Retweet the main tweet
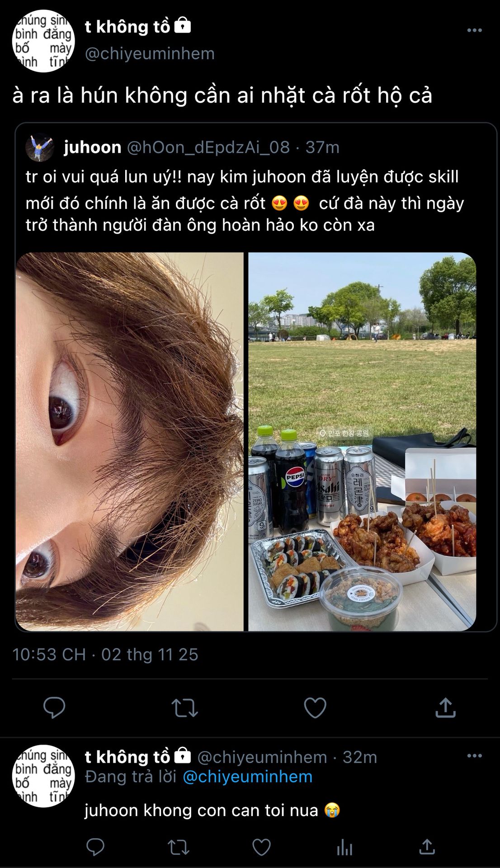 tap(184, 708)
